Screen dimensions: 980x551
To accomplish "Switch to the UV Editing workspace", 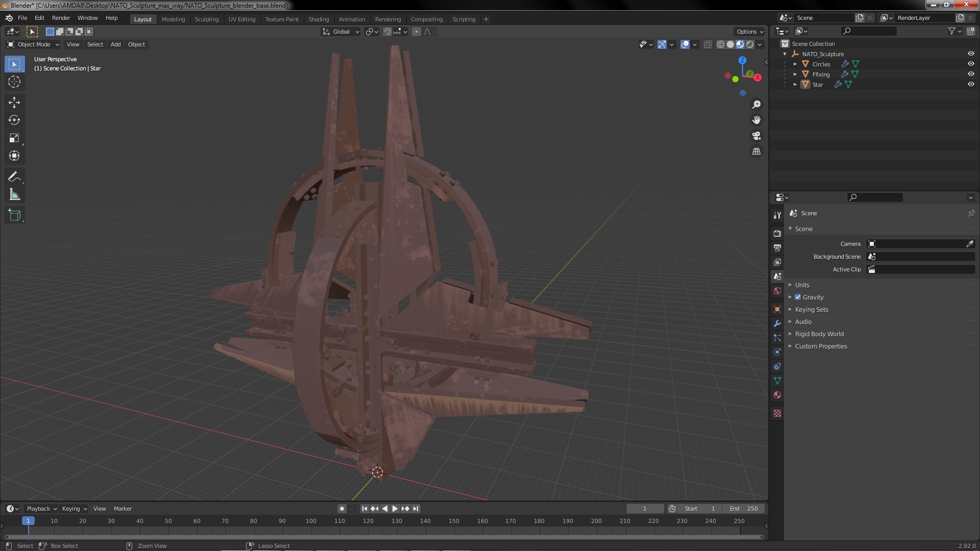I will tap(242, 19).
